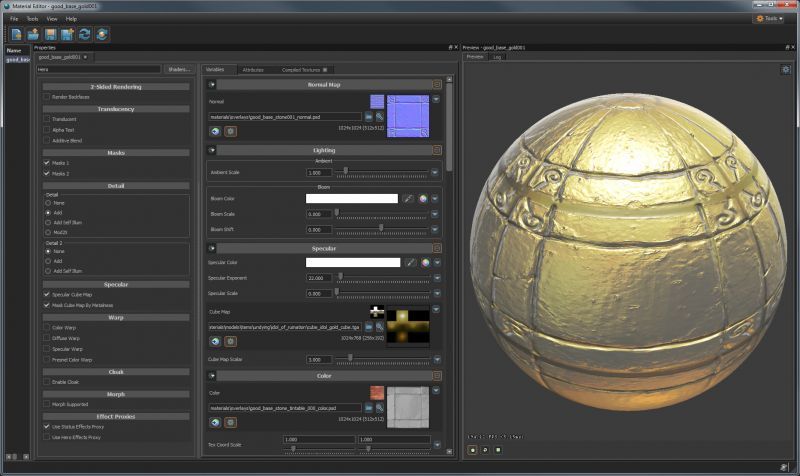
Task: Switch to the Attributes tab
Action: pyautogui.click(x=253, y=70)
